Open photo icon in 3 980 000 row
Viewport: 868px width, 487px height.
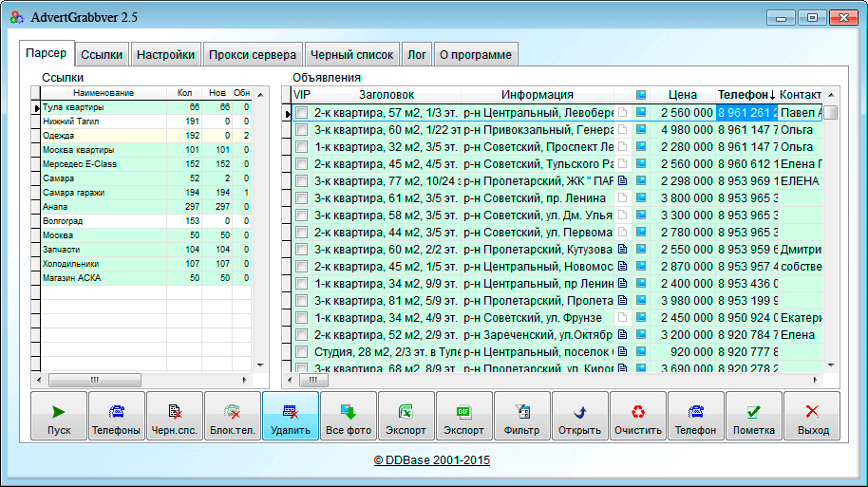[641, 301]
